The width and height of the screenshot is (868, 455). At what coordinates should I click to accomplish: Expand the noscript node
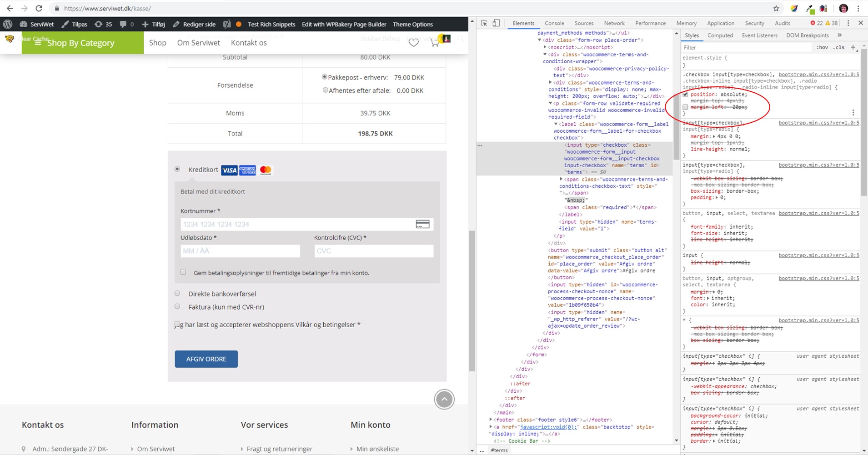545,47
